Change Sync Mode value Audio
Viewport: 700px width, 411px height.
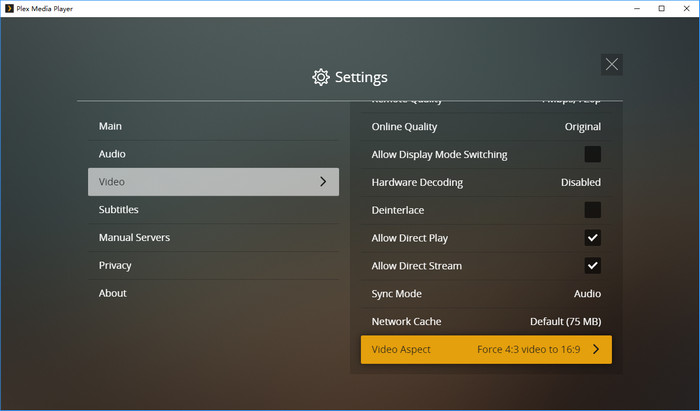[587, 294]
